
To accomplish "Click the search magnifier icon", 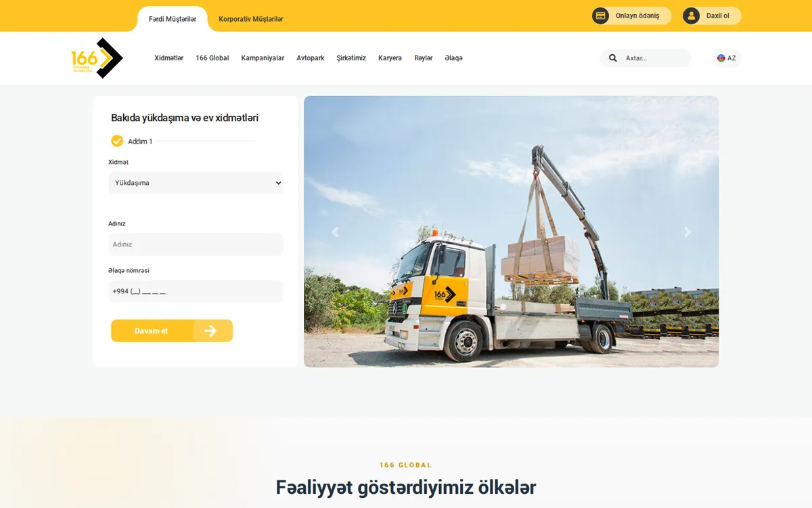I will click(x=613, y=58).
